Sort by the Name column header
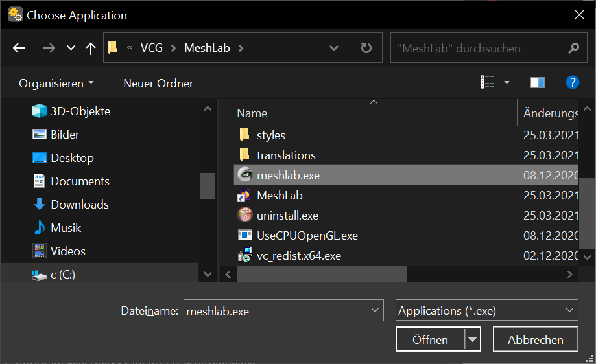This screenshot has width=596, height=364. coord(252,113)
